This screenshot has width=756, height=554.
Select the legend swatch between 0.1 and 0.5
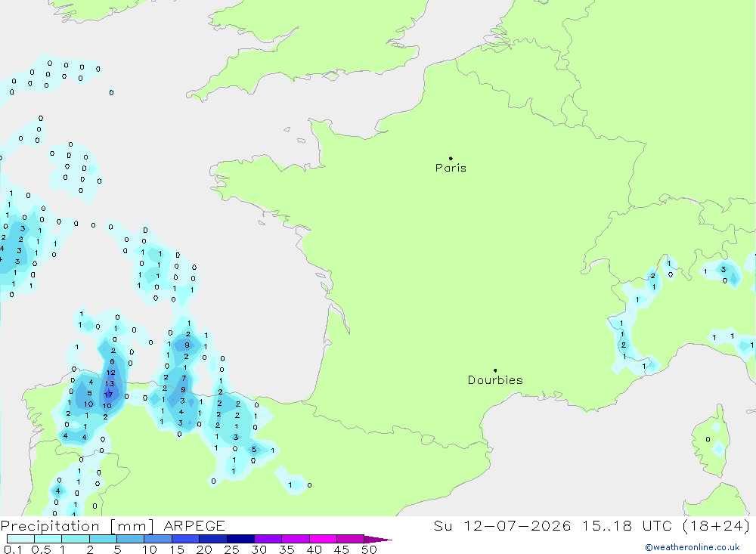point(20,539)
